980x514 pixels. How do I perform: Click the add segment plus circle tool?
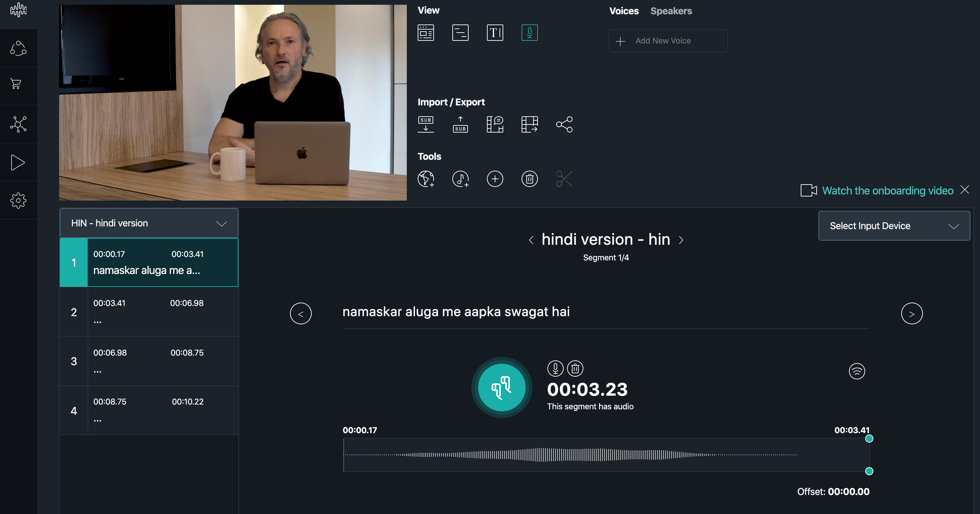coord(495,179)
